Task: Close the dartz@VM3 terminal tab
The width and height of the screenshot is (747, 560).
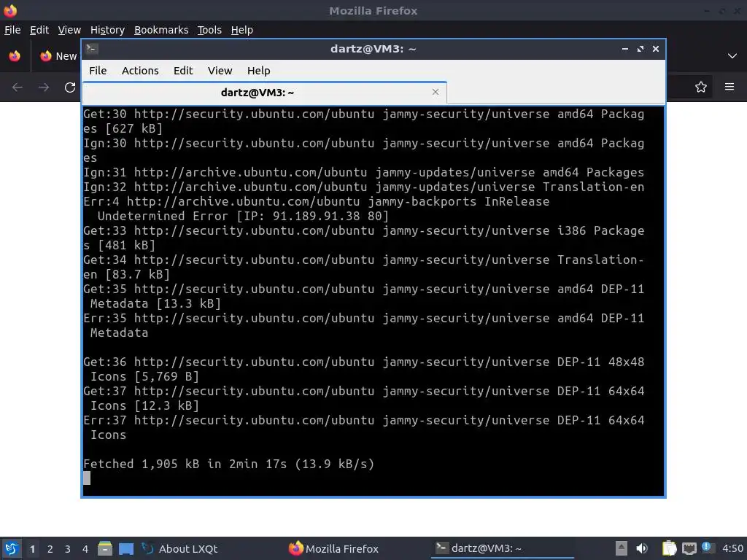Action: click(x=435, y=92)
